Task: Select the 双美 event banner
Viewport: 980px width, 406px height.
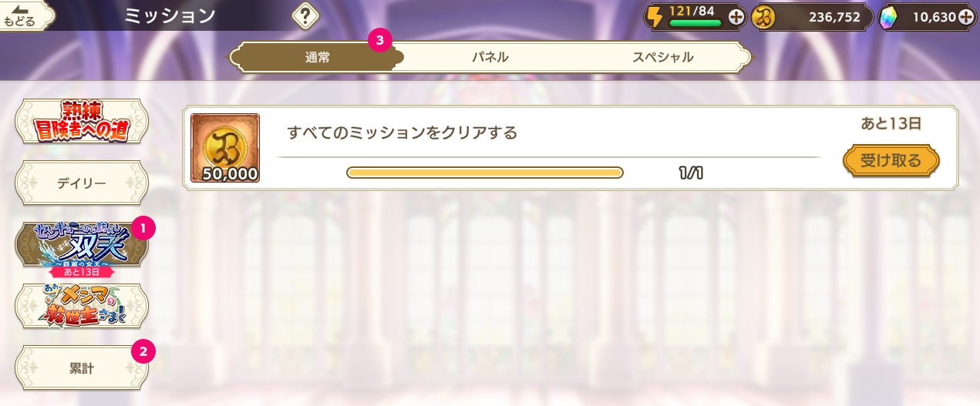Action: 82,245
